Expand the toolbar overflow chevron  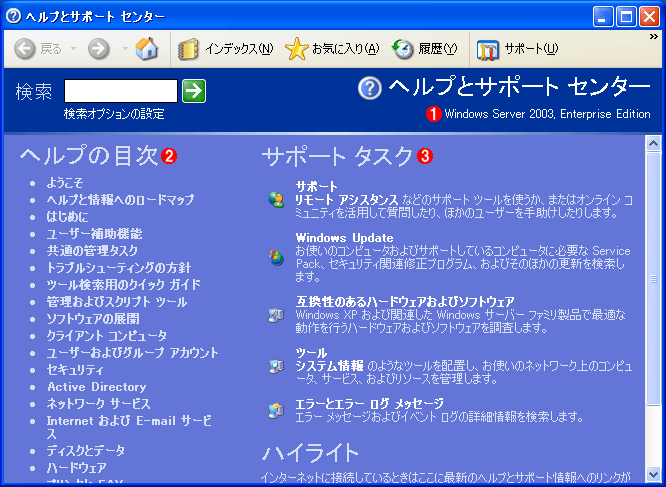(x=654, y=37)
